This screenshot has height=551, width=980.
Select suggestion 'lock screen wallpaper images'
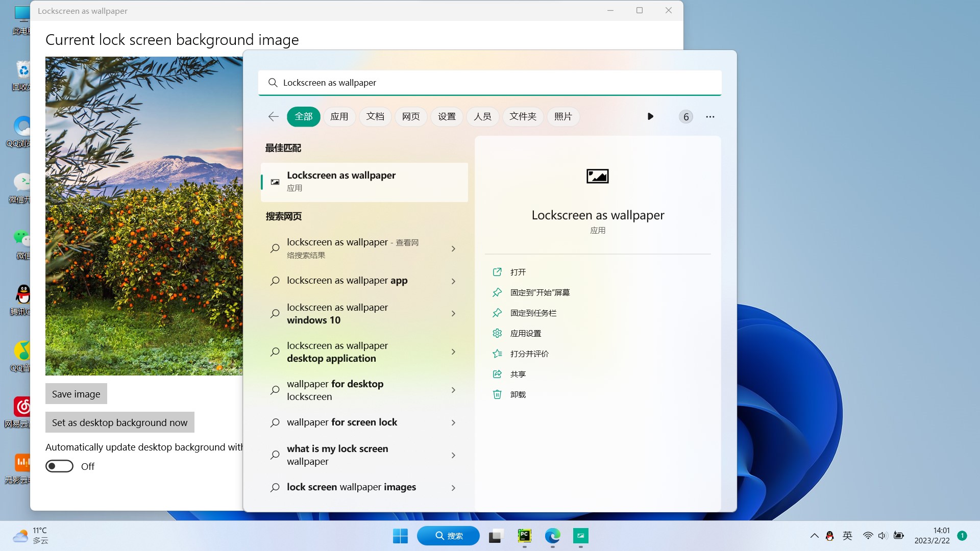pyautogui.click(x=351, y=487)
